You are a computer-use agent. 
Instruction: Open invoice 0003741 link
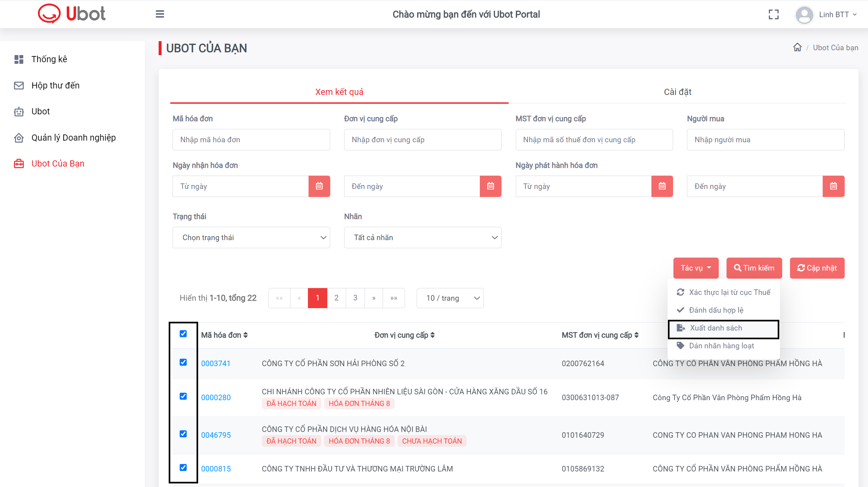(216, 364)
